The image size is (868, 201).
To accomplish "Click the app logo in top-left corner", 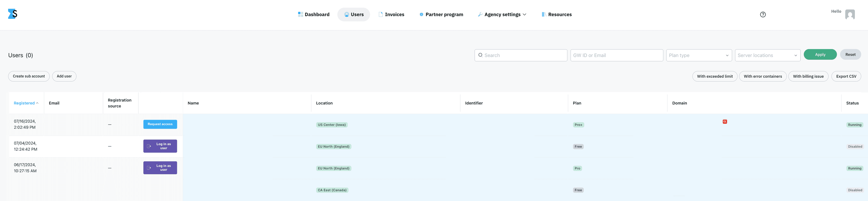I will (12, 14).
